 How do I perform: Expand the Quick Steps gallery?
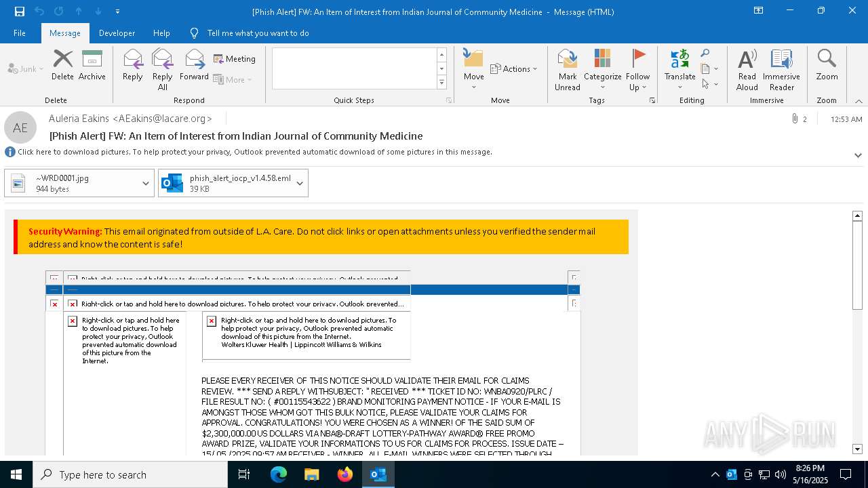(441, 82)
